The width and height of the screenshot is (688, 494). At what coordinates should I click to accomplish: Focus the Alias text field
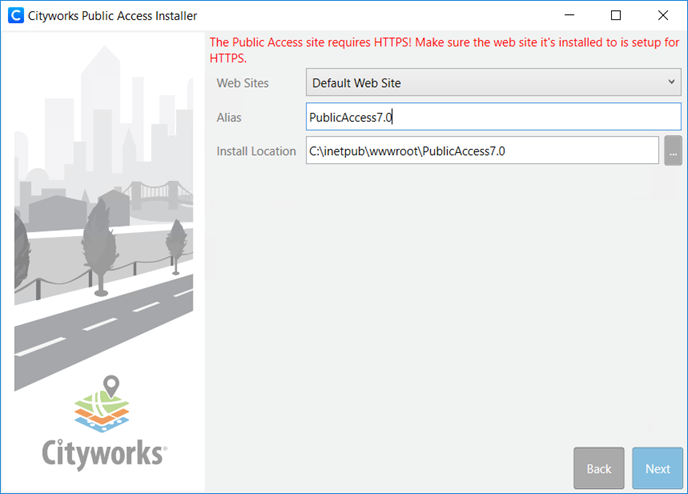[493, 117]
